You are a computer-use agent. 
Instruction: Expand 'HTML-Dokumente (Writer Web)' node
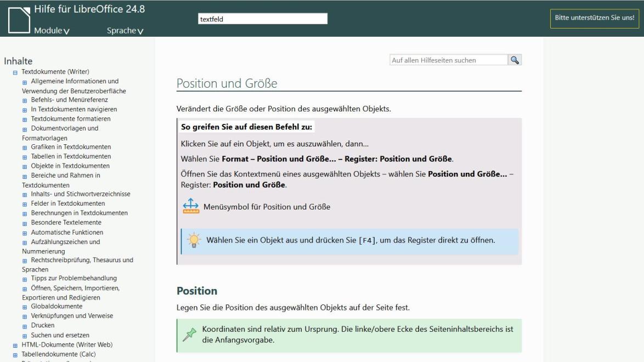15,346
